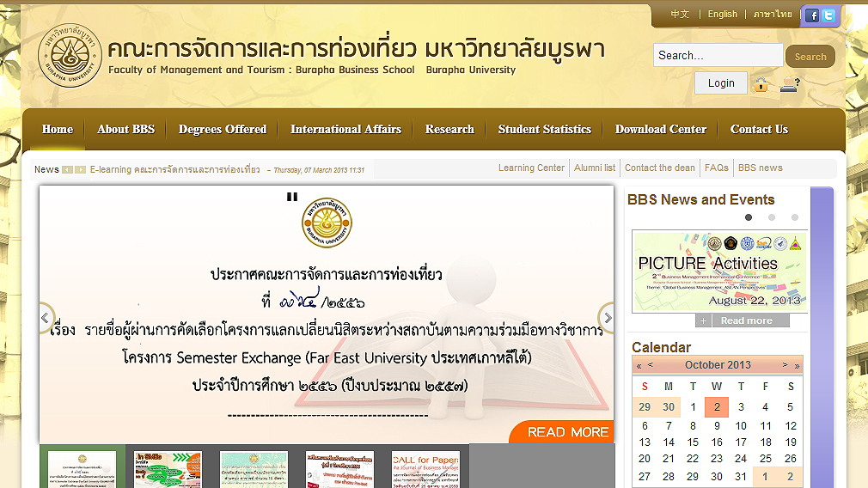Switch language to English
Image resolution: width=868 pixels, height=488 pixels.
point(723,14)
